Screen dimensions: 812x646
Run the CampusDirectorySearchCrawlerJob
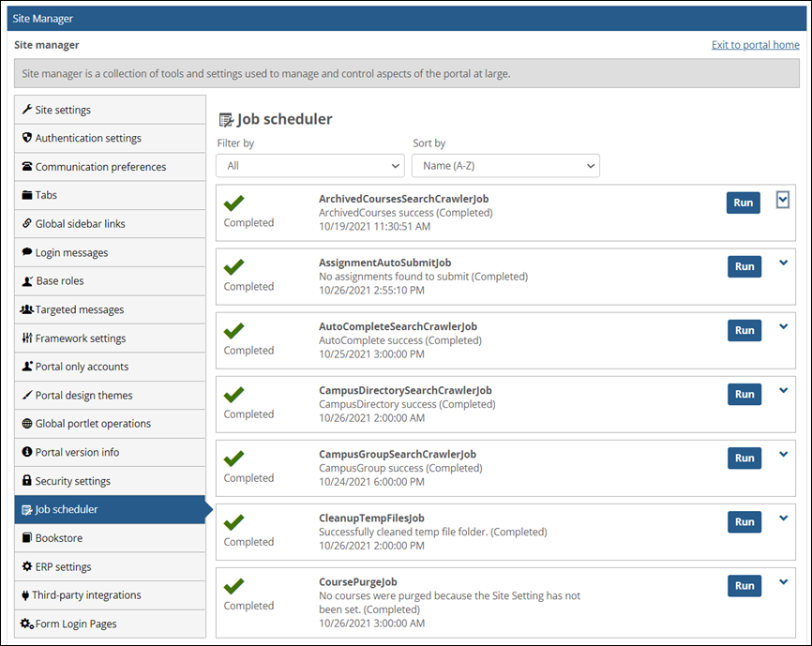coord(744,395)
